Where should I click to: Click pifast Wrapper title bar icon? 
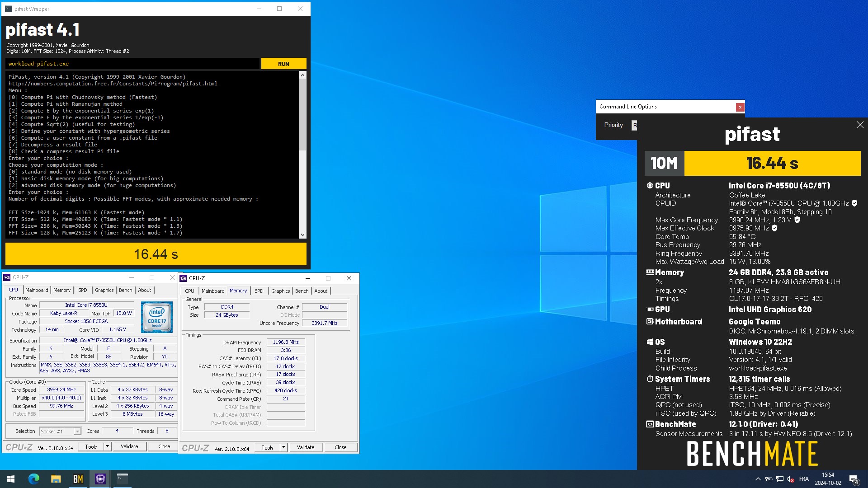click(9, 9)
